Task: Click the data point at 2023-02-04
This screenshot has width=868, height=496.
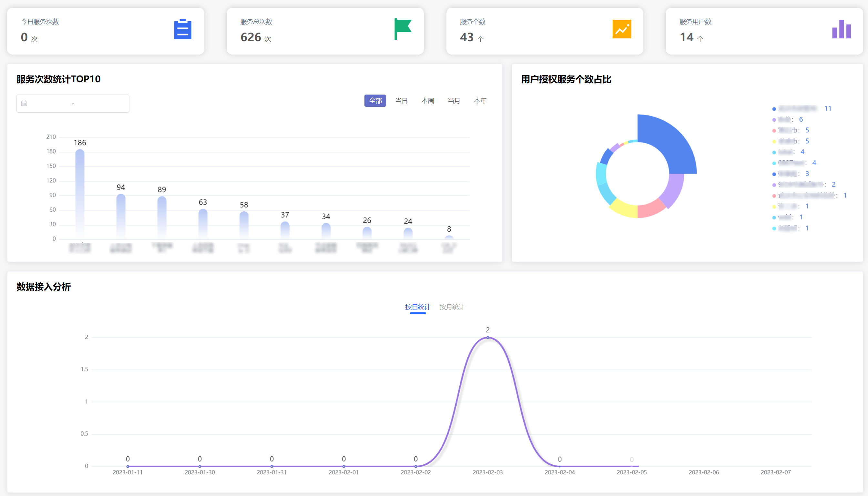Action: pos(560,466)
